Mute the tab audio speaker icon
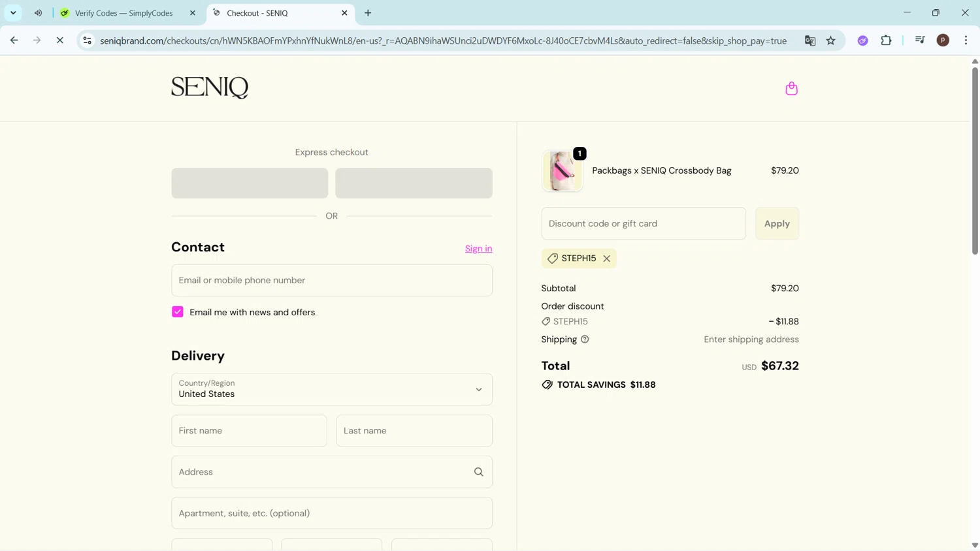The height and width of the screenshot is (551, 980). 38,13
